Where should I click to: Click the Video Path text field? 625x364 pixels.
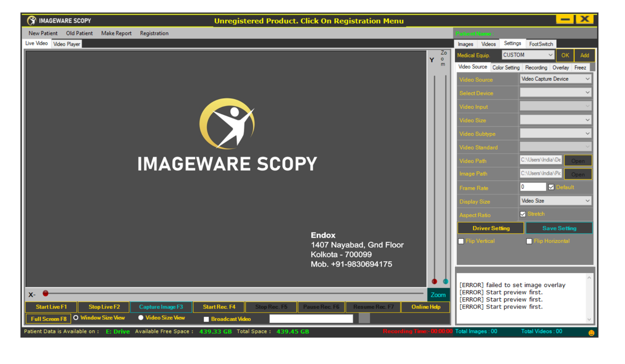pos(541,160)
